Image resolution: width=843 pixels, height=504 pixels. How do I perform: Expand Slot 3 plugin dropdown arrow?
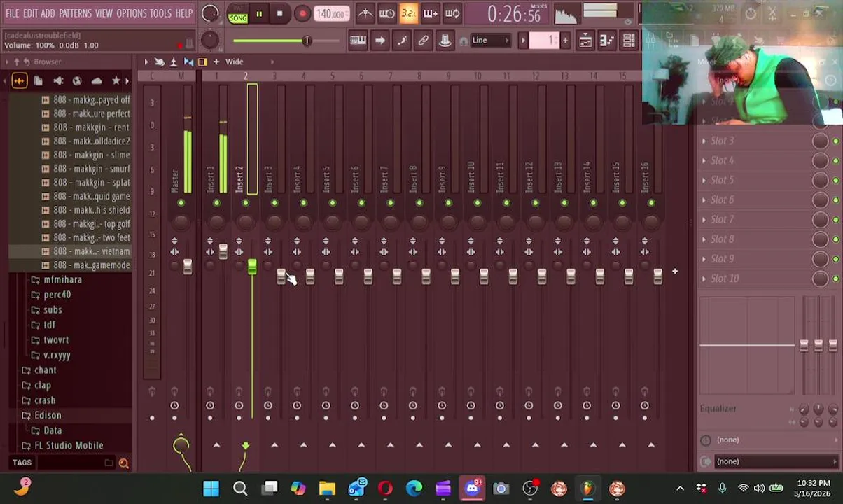pyautogui.click(x=704, y=141)
